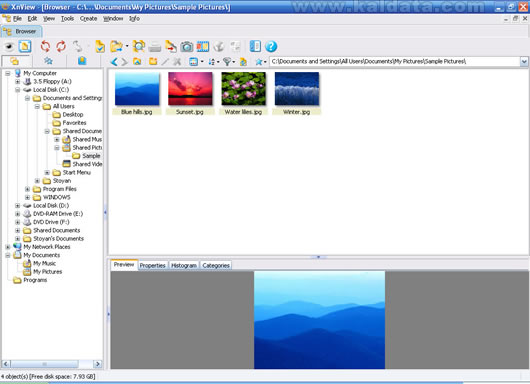Select the Winter.jpg thumbnail
530x384 pixels.
[x=296, y=93]
